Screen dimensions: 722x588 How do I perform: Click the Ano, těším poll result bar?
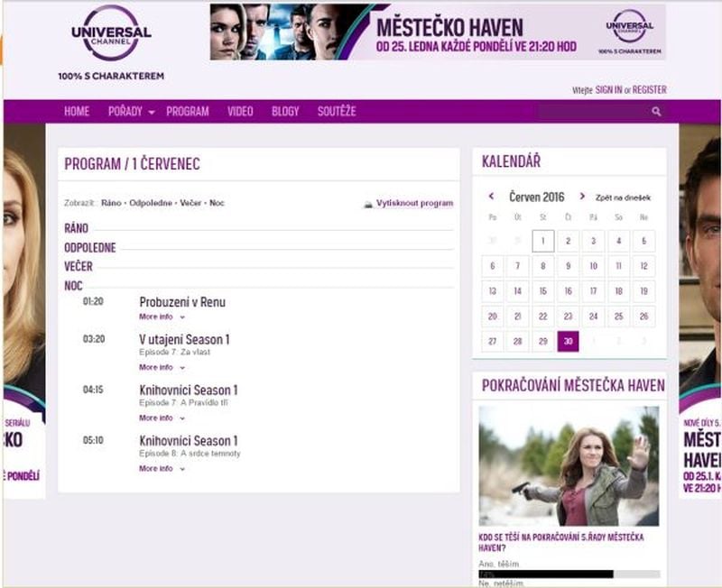pos(569,574)
